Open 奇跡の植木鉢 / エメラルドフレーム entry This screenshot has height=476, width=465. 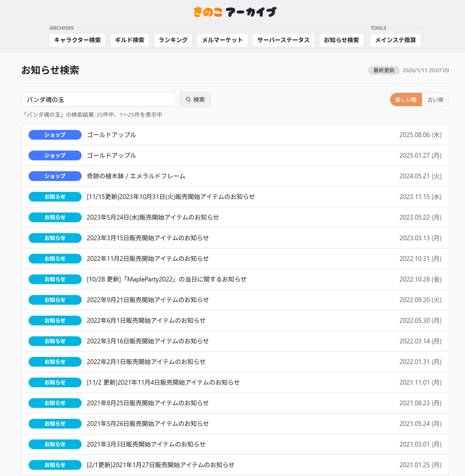[x=235, y=176]
